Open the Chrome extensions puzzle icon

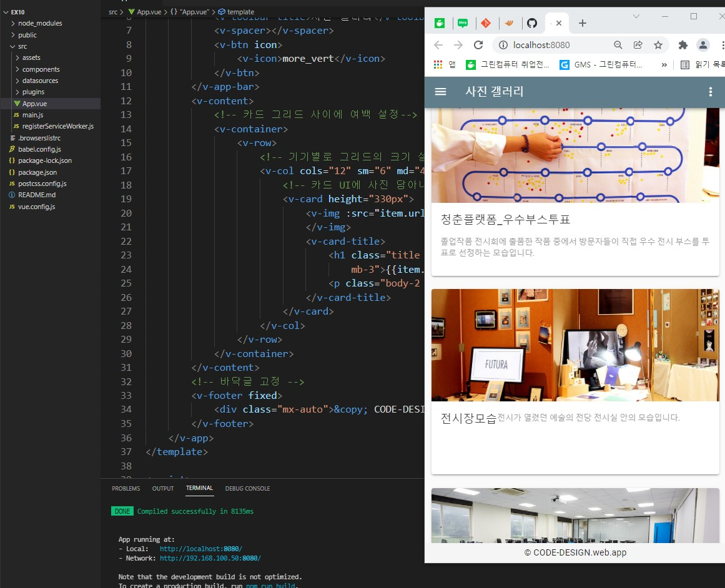click(x=683, y=45)
